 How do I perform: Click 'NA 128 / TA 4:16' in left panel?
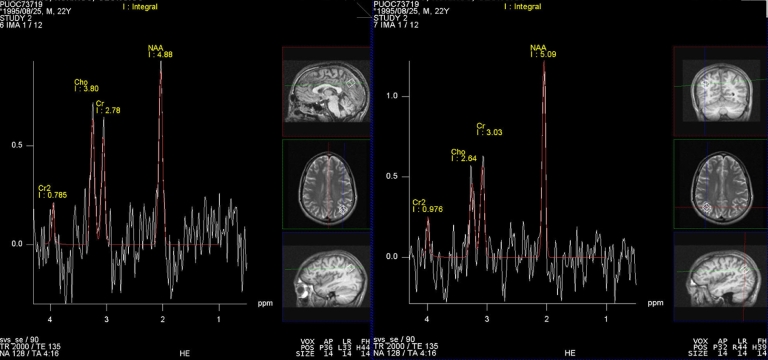click(29, 353)
